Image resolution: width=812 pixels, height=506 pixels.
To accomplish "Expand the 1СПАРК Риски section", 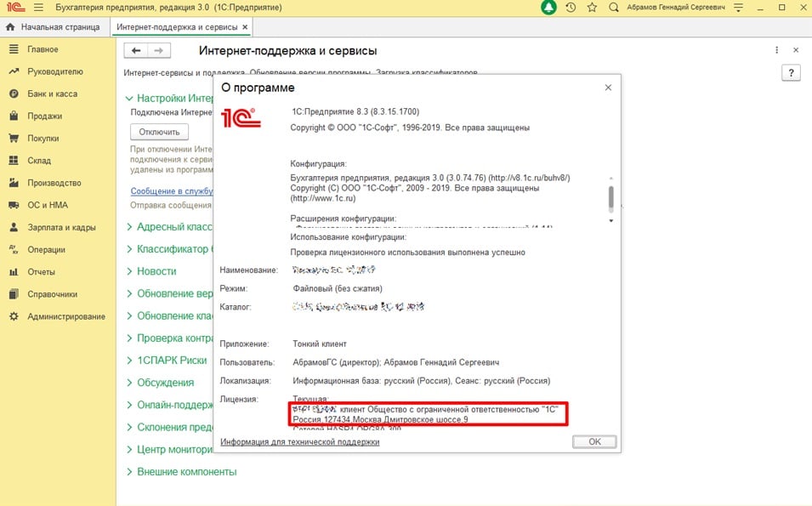I will (x=172, y=361).
